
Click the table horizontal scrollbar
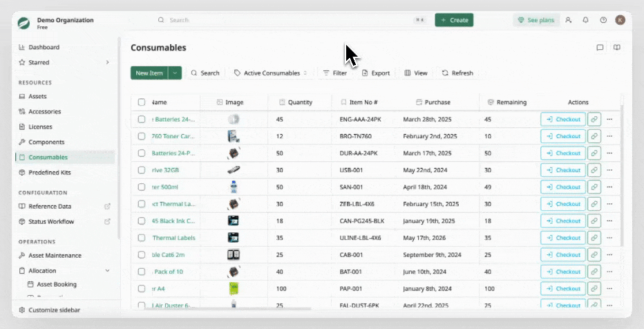(230, 308)
